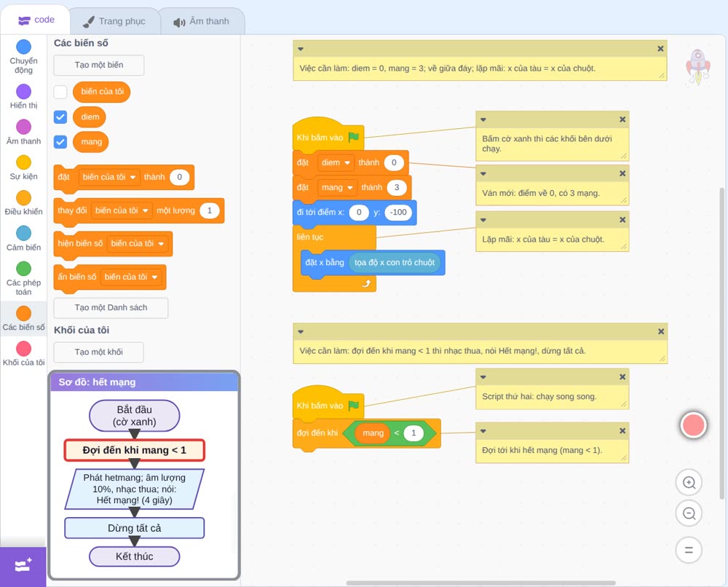728x587 pixels.
Task: Open the Cảm biến block category
Action: coord(24,238)
